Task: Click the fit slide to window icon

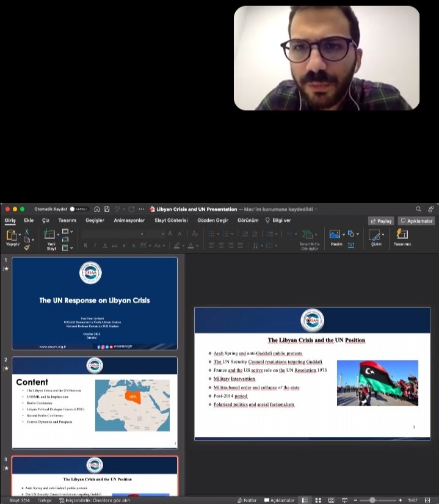Action: coord(427,500)
